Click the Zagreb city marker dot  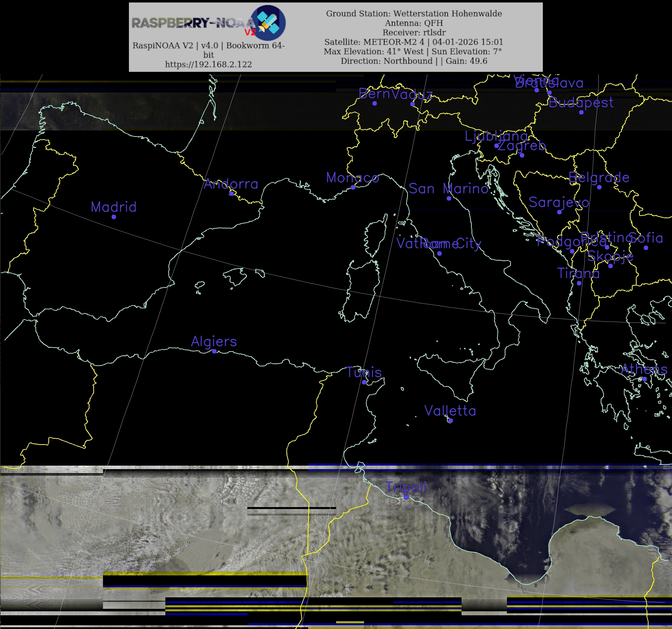522,155
